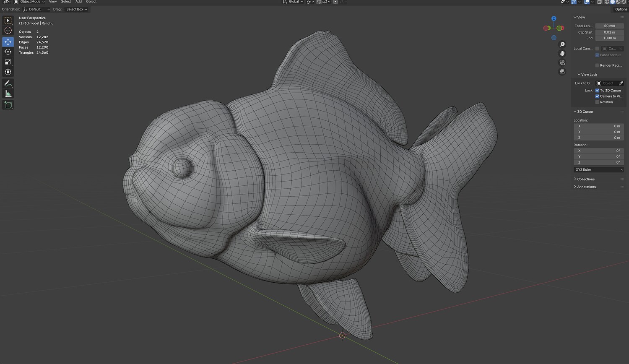Click the 3D Cursor Rotation X field
629x364 pixels.
(599, 151)
